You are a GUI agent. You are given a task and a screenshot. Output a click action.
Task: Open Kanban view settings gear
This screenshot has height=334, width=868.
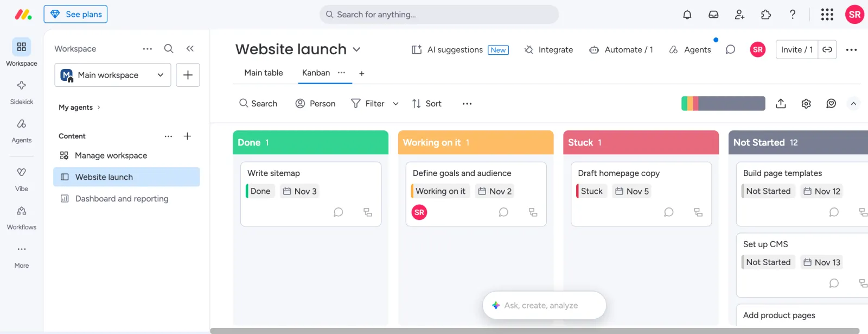[x=806, y=103]
